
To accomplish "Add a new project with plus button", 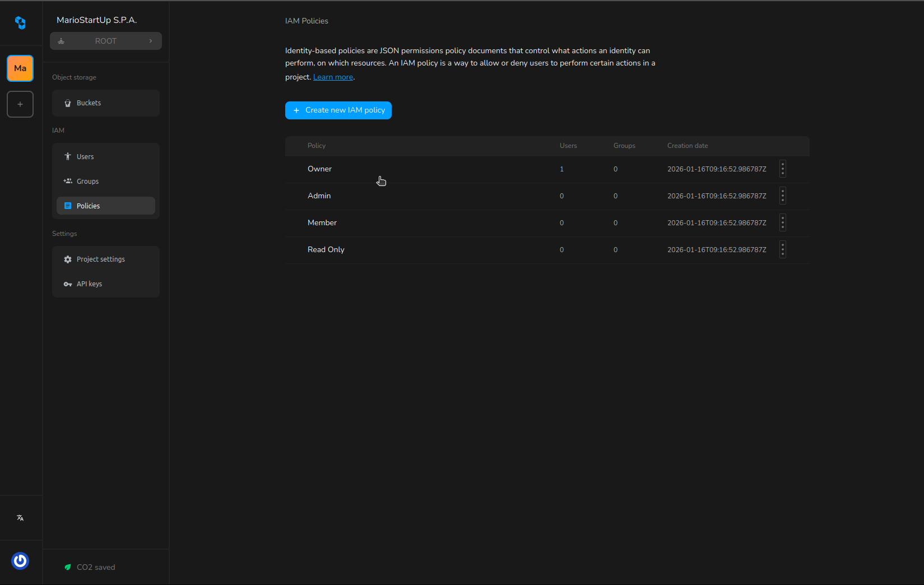I will coord(20,104).
